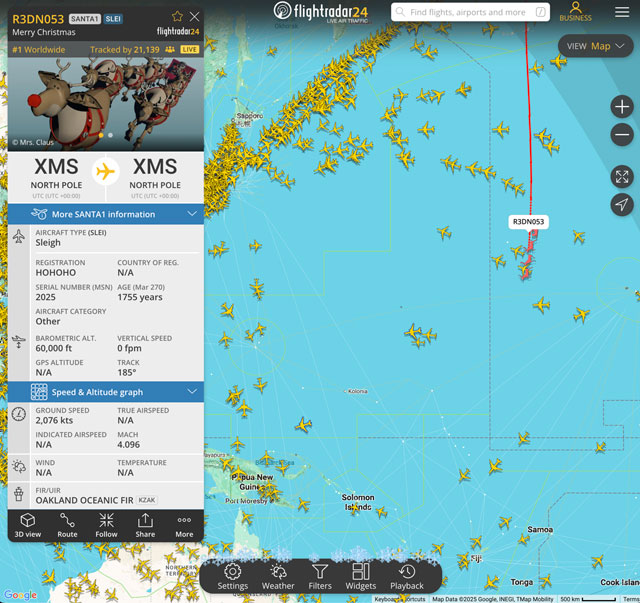Share the SANTA1 flight

point(145,525)
